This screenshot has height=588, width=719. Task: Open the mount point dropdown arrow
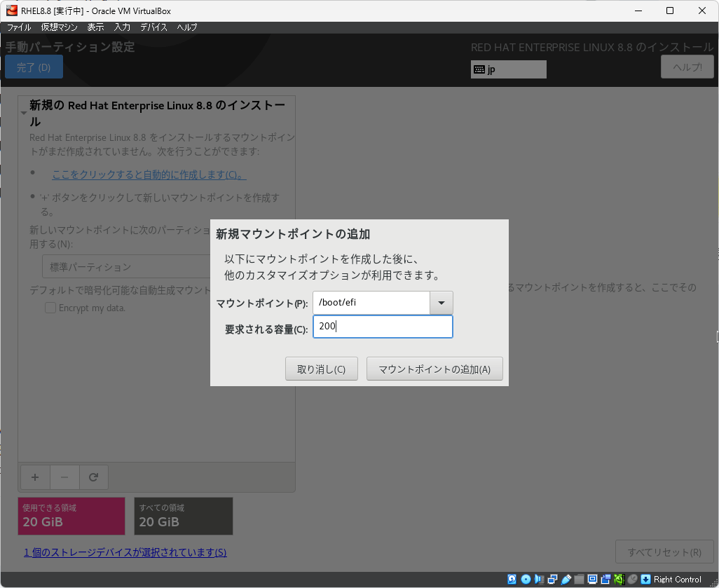pos(441,303)
